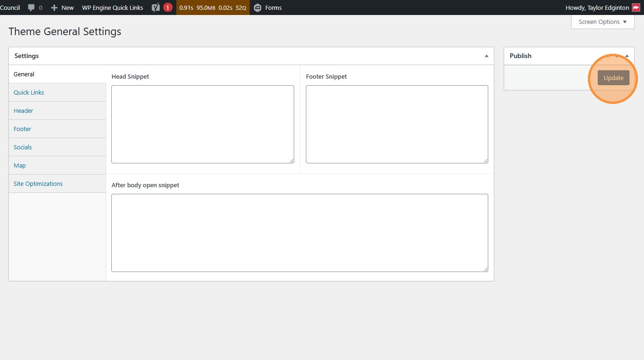Open WP Engine Quick Links menu
This screenshot has height=360, width=644.
pos(112,7)
